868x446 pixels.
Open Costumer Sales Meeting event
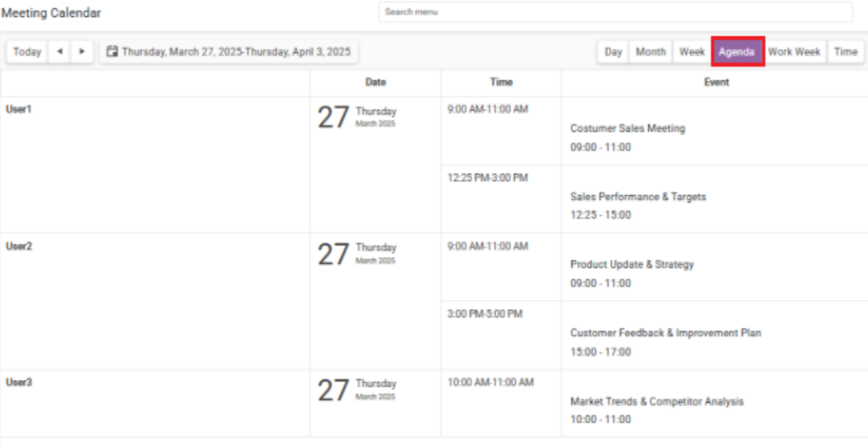(x=628, y=129)
